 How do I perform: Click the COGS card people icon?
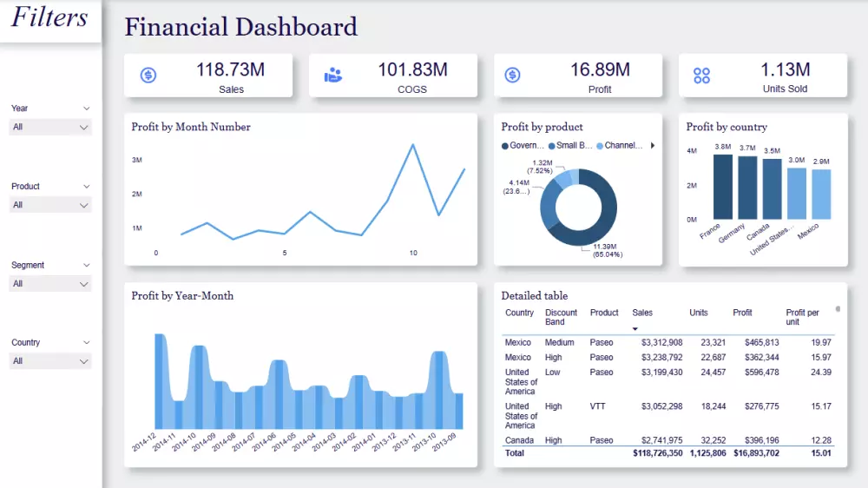[332, 75]
